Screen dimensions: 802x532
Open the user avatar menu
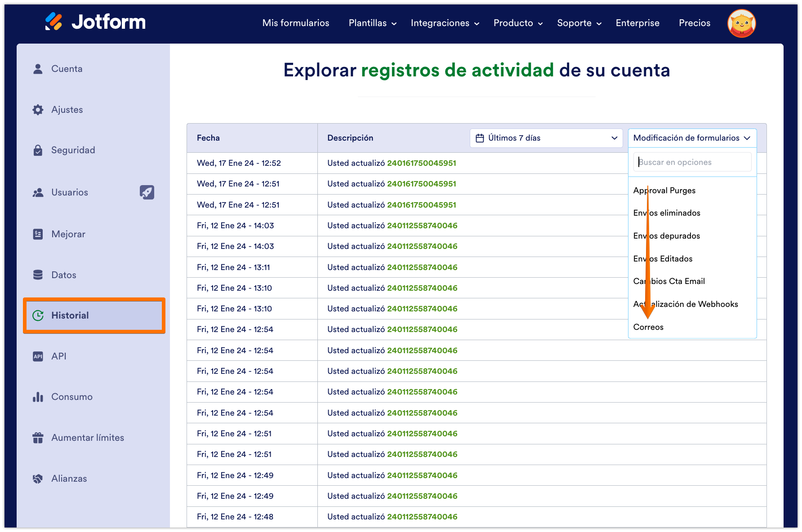tap(741, 23)
